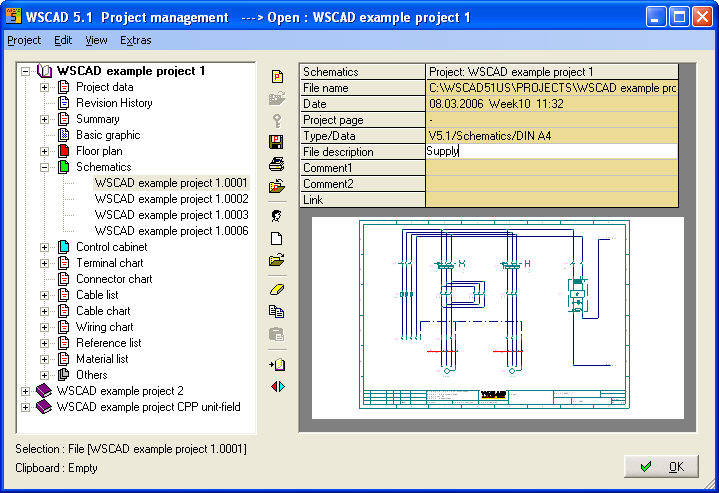The width and height of the screenshot is (719, 493).
Task: Click the greyed-out open project folder icon
Action: (277, 98)
